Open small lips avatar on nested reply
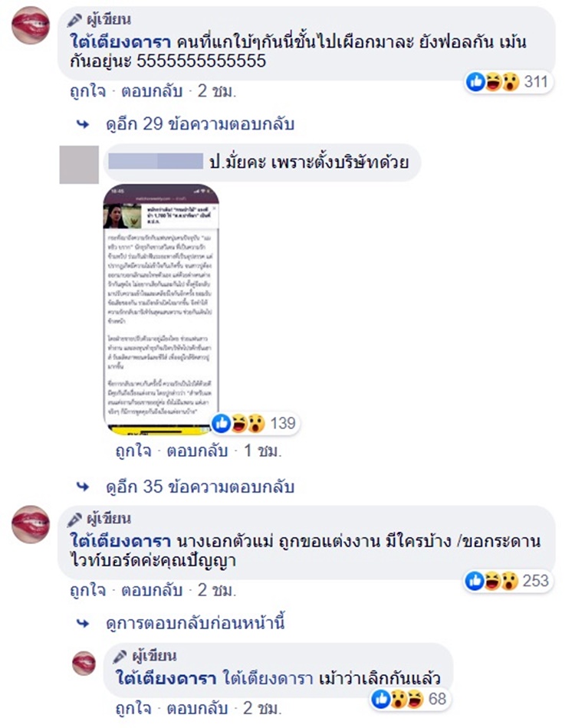 [x=84, y=663]
